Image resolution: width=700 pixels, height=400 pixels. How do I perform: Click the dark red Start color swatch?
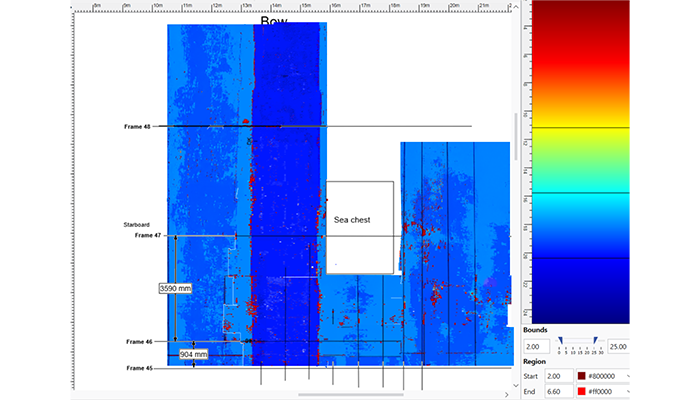(581, 376)
